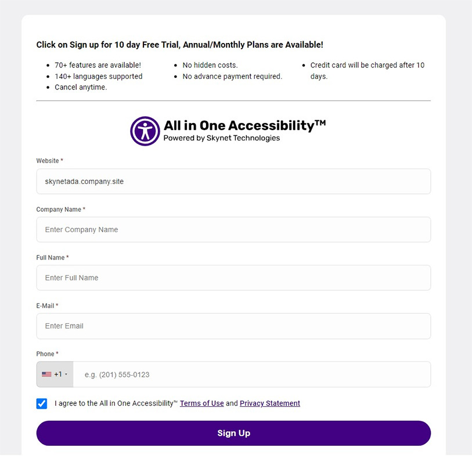Open the Terms of Use link
This screenshot has height=476, width=472.
pos(201,403)
